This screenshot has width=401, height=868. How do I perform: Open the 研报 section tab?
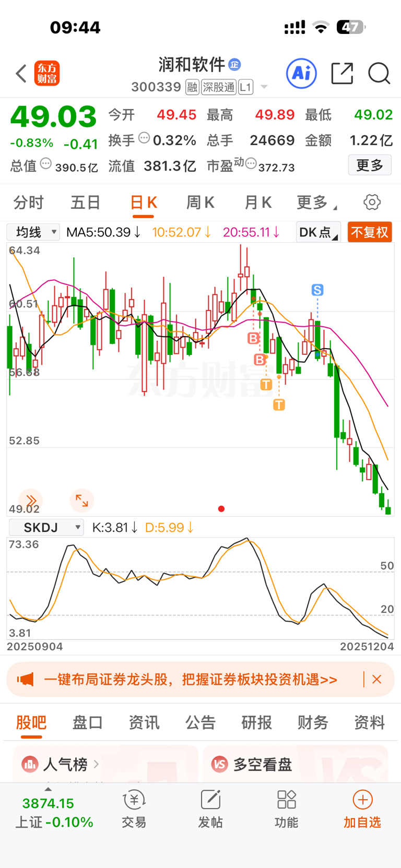(256, 722)
